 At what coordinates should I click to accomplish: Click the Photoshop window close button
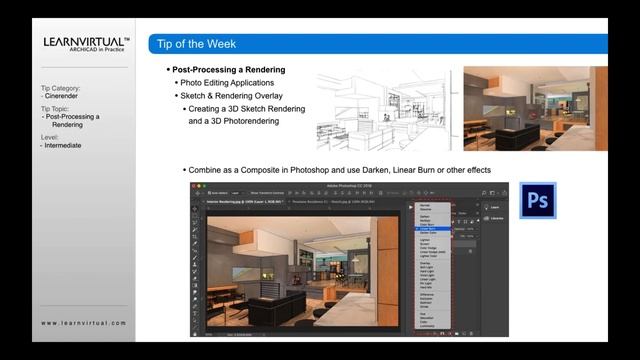(x=194, y=186)
